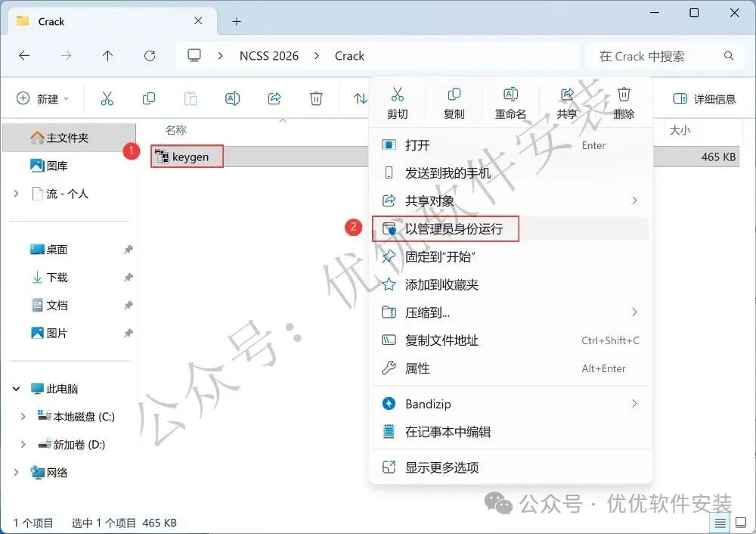Click the Copy icon in context menu
The width and height of the screenshot is (756, 534).
point(454,94)
